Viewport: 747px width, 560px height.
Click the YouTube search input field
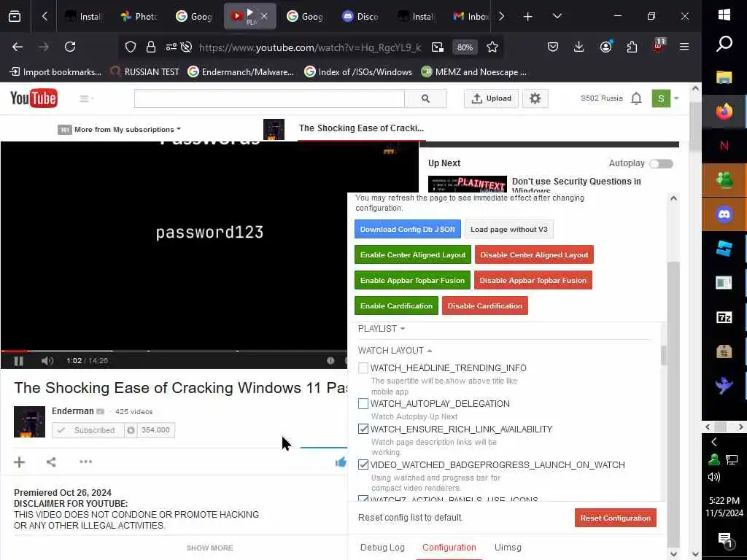click(269, 98)
